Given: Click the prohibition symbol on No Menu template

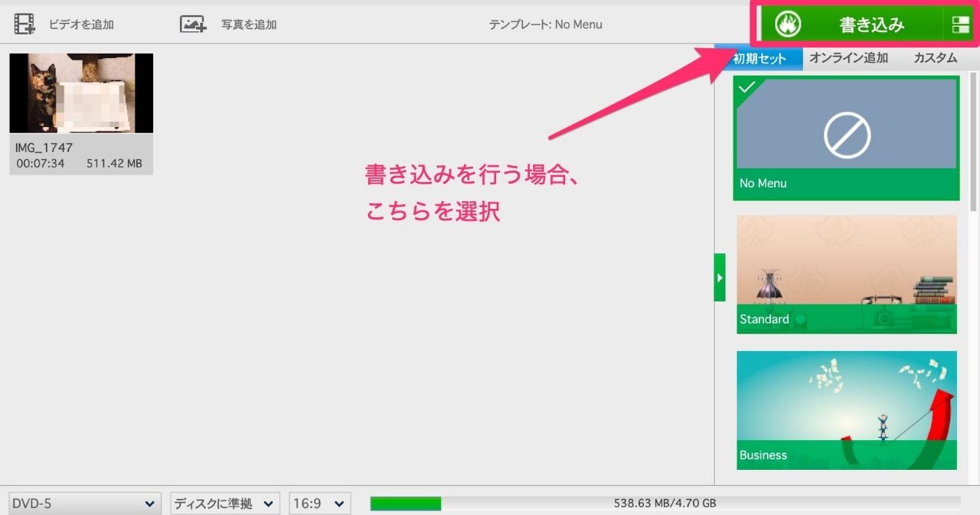Looking at the screenshot, I should click(x=847, y=135).
